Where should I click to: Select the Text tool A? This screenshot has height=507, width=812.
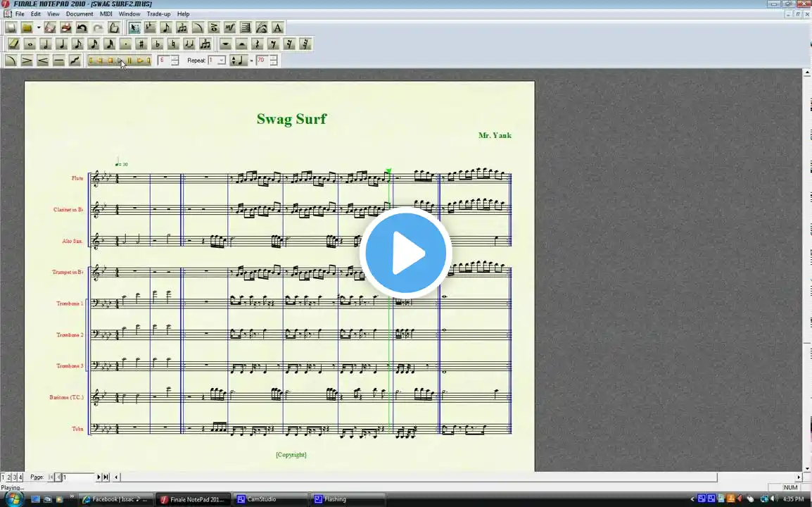tap(277, 27)
